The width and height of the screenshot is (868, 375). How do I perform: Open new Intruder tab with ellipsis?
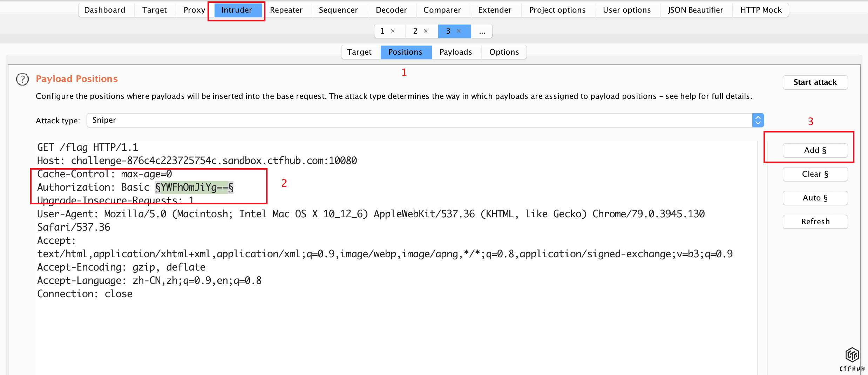click(x=482, y=31)
